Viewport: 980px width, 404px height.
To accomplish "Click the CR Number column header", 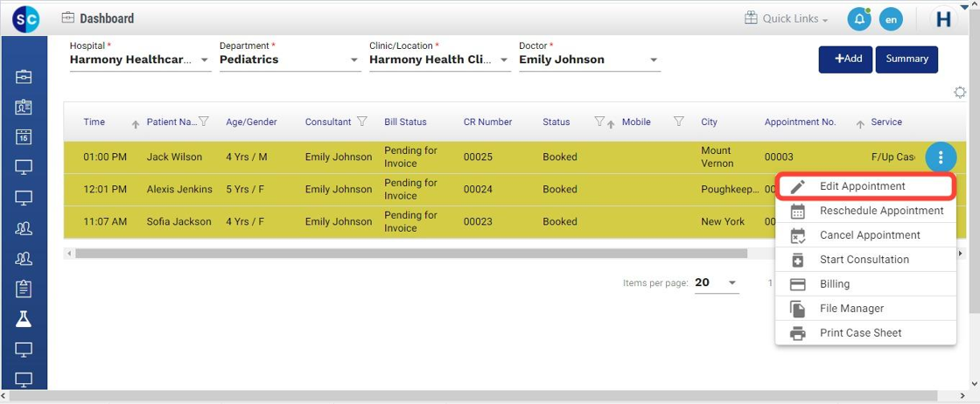I will [x=487, y=122].
